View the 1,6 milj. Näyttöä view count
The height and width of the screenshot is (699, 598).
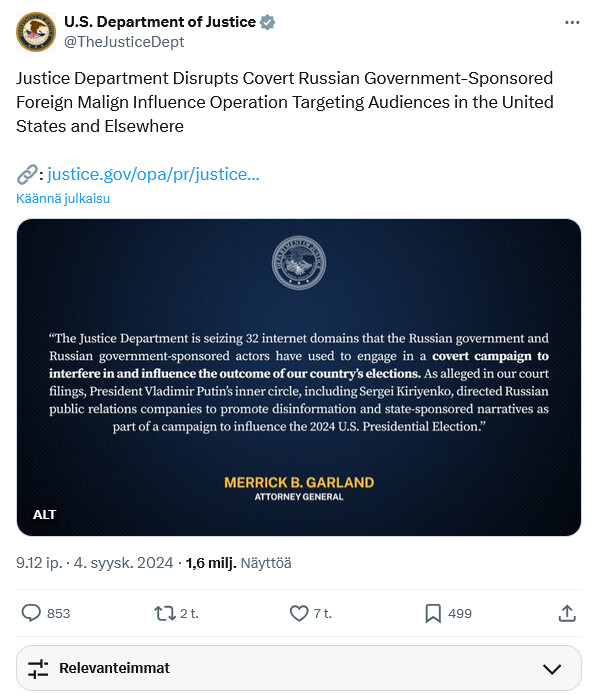point(239,563)
